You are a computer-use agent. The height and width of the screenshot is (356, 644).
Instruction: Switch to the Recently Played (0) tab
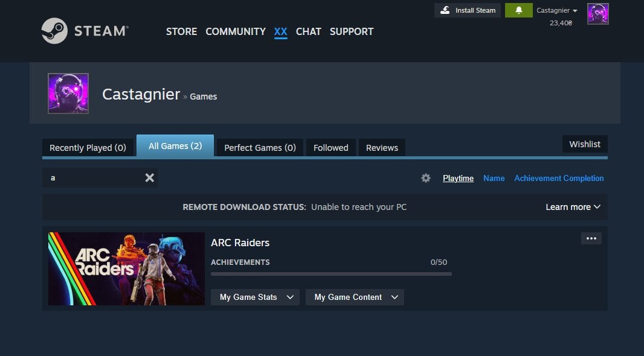[88, 148]
